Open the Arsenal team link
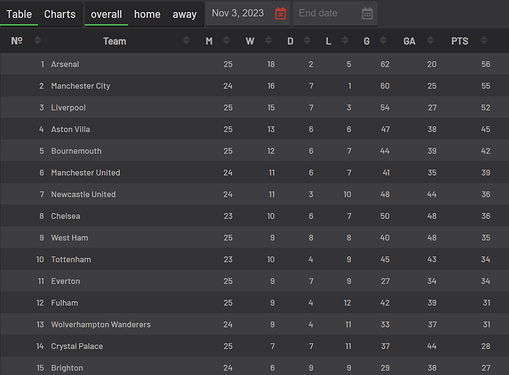 (65, 64)
